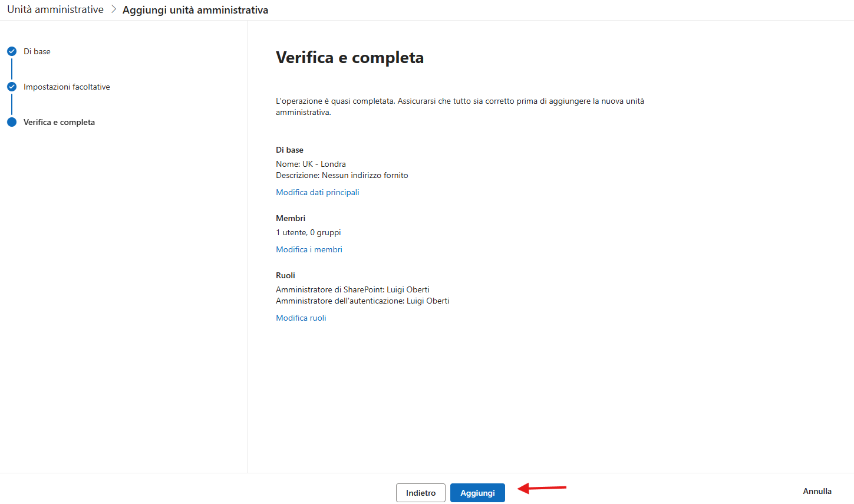Click the main Verifica e completa heading
854x504 pixels.
point(350,57)
